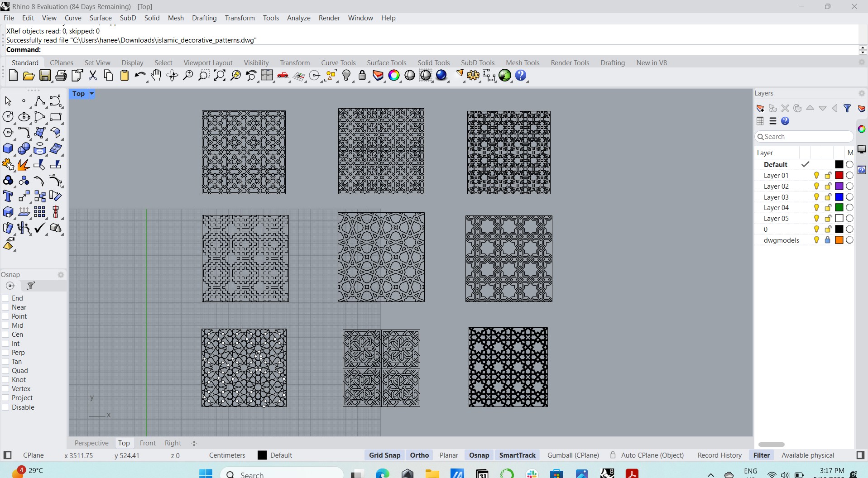The width and height of the screenshot is (868, 478).
Task: Check the Mid object snap option
Action: pos(6,325)
